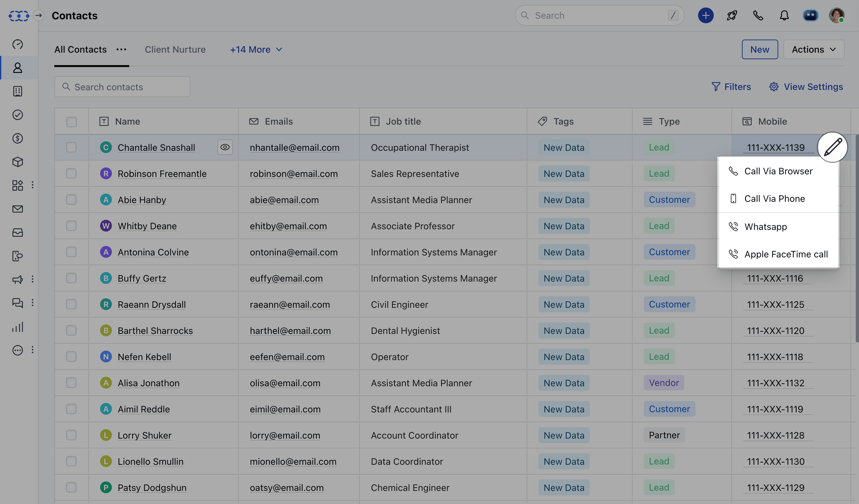Open the Actions dropdown
The width and height of the screenshot is (859, 504).
813,49
